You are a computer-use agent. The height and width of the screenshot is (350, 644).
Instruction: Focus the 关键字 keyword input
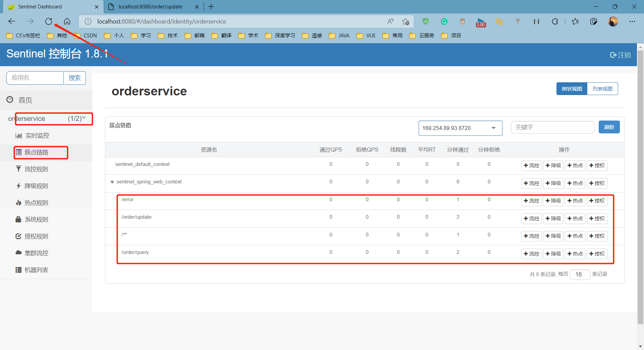[x=552, y=127]
